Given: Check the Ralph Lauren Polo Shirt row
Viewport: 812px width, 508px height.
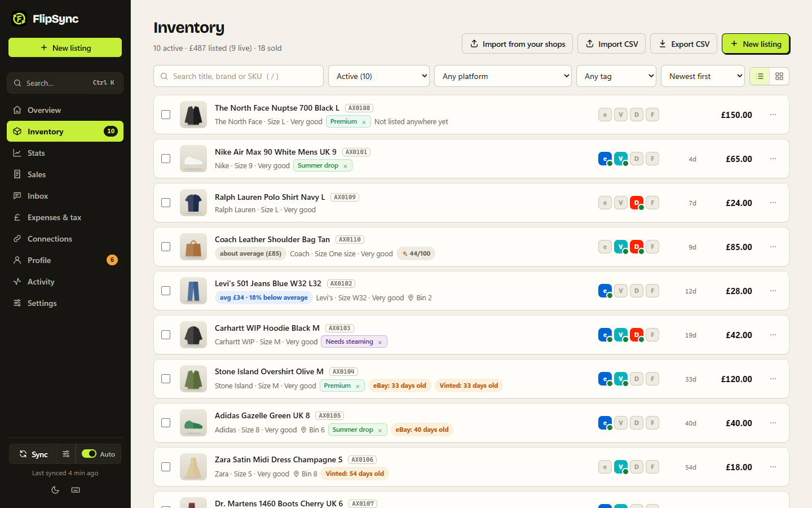Looking at the screenshot, I should 166,203.
